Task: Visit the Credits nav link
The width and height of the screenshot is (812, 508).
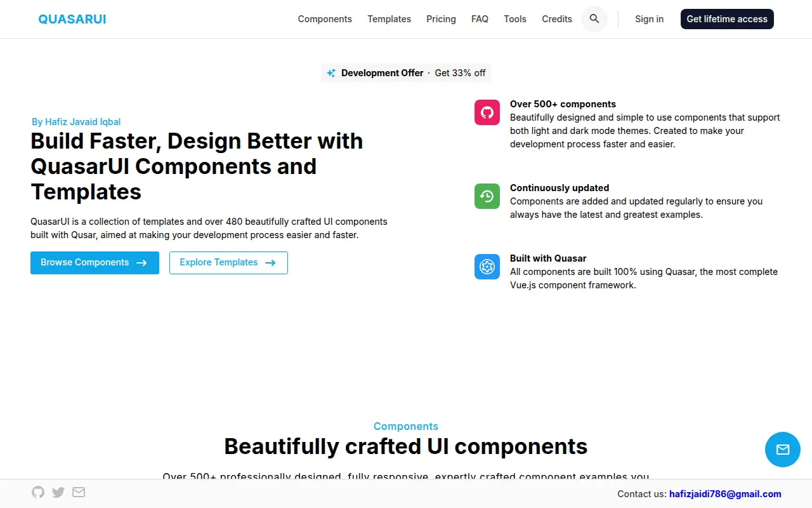Action: coord(557,19)
